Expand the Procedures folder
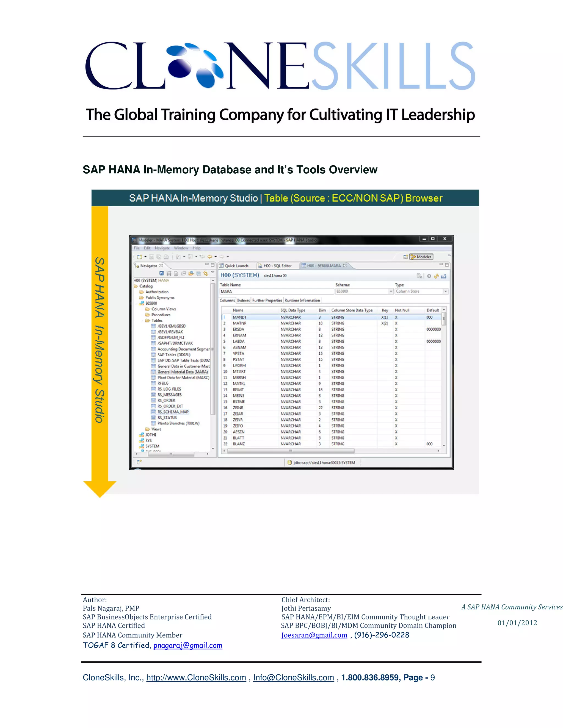Viewport: 563px width, 728px height. pyautogui.click(x=158, y=315)
